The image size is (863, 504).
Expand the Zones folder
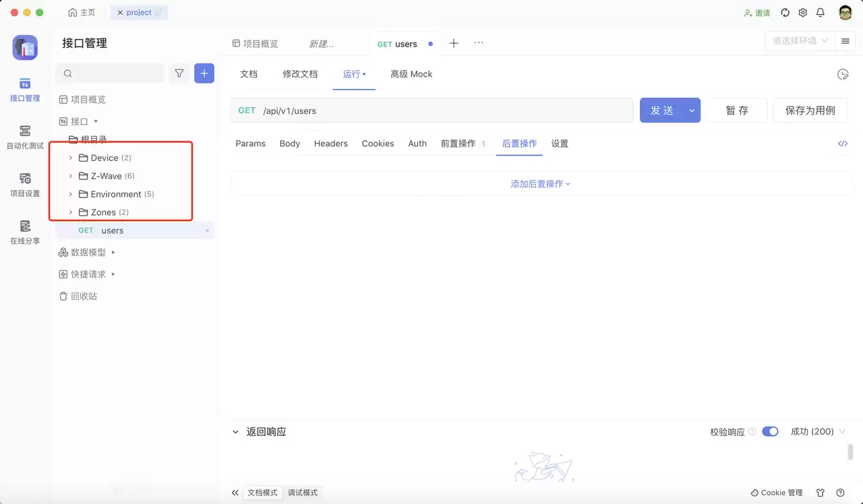point(70,212)
